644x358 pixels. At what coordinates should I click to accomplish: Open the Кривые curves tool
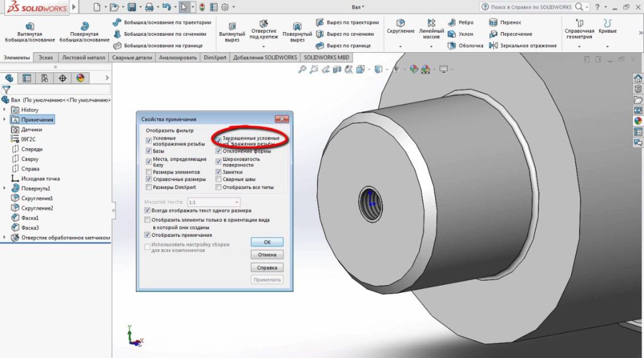(608, 26)
